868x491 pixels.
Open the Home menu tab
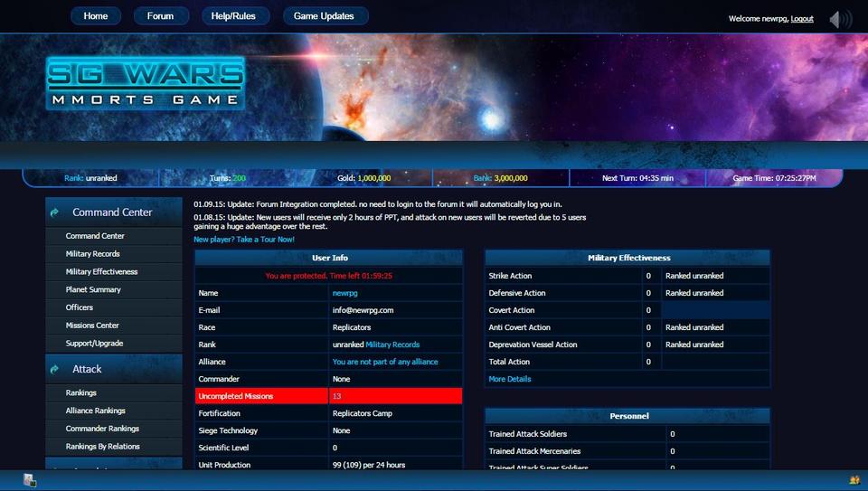click(x=96, y=16)
